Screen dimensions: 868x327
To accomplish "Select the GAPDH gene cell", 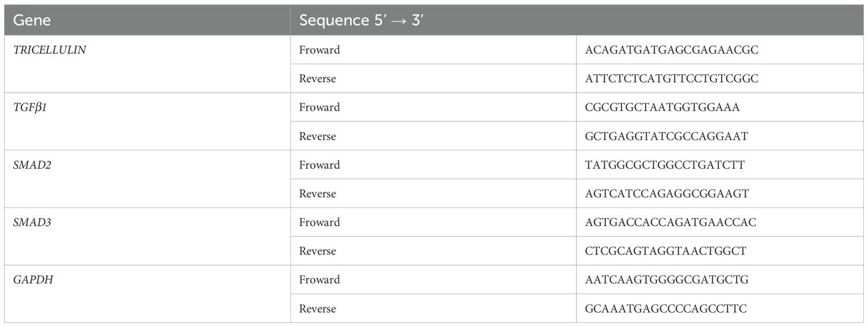I will pos(33,279).
